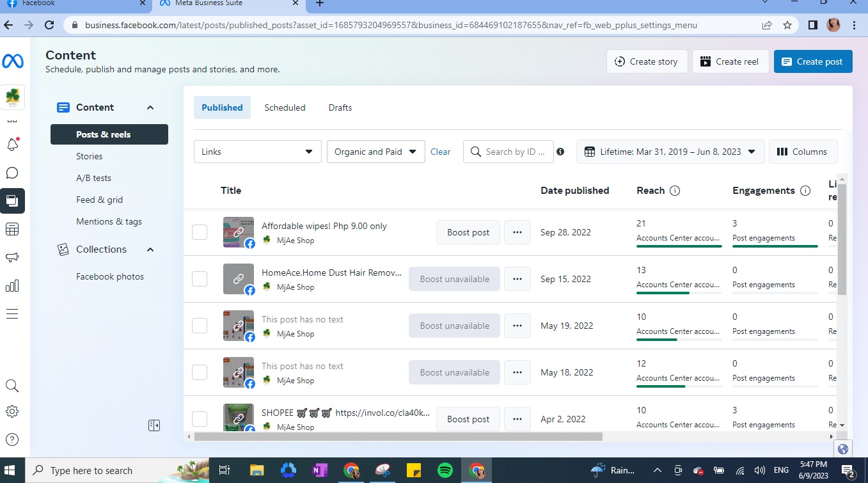Open Facebook photos under Collections
Viewport: 868px width, 483px height.
[x=109, y=276]
